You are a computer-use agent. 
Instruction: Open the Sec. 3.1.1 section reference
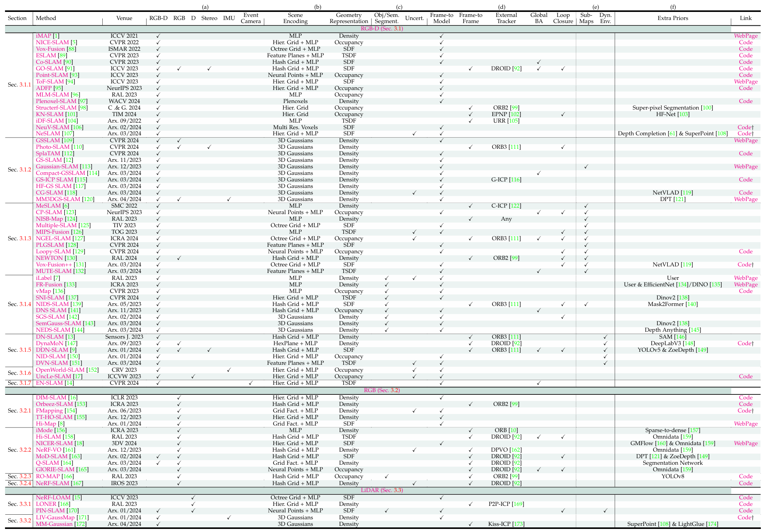tap(19, 85)
